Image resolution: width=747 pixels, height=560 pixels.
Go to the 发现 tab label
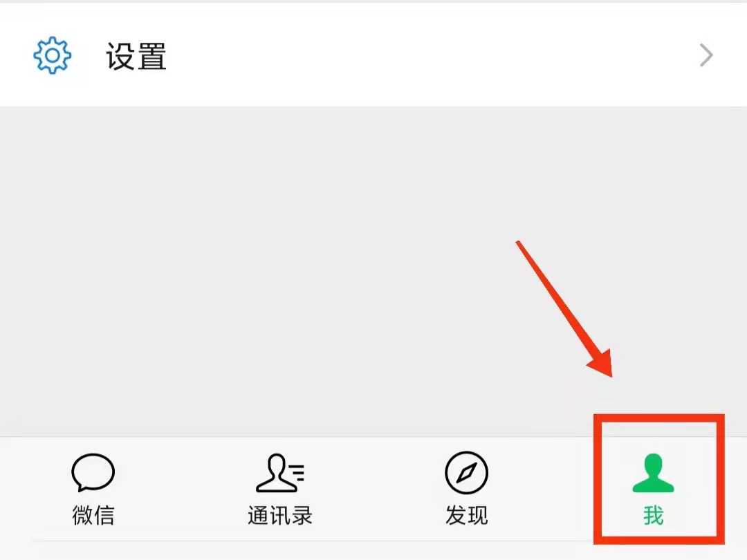click(466, 515)
